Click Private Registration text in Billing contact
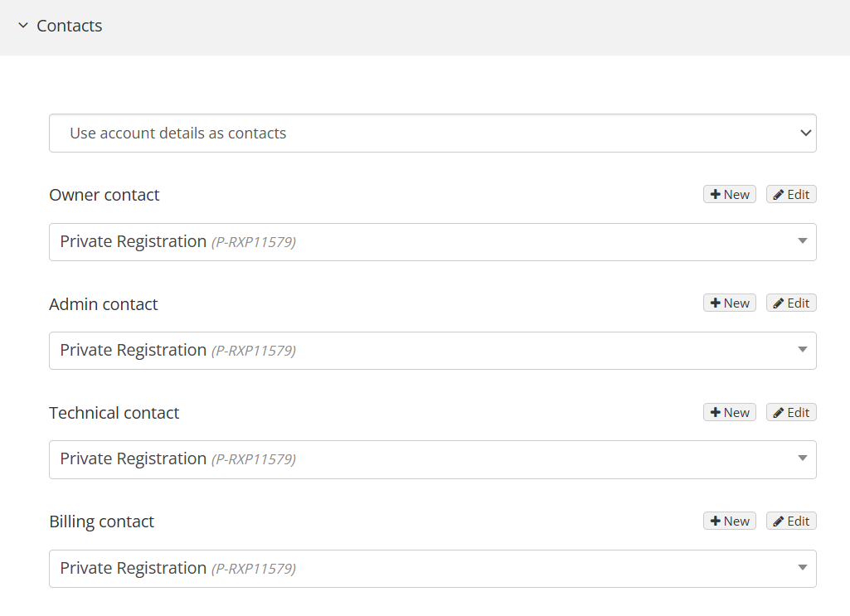850x616 pixels. tap(134, 569)
